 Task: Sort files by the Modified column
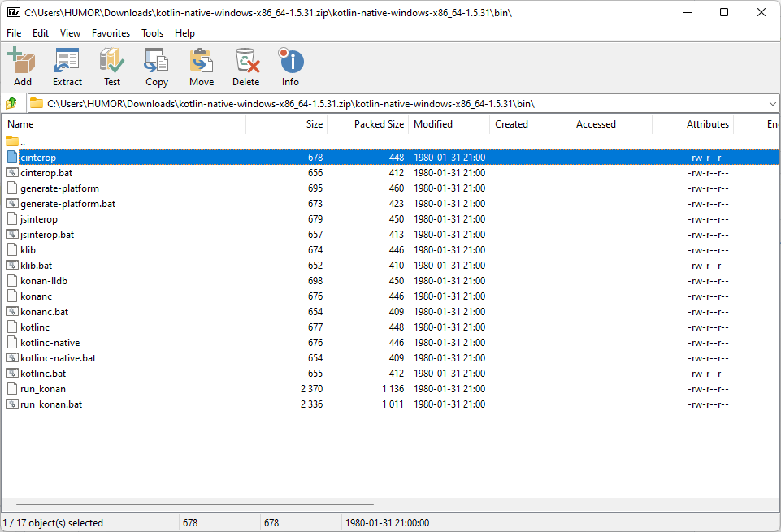click(433, 123)
